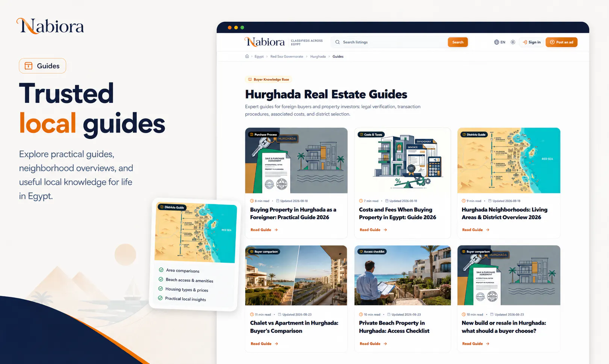Screen dimensions: 609x364
Task: Open Read Guide for Costs and Fees card
Action: pos(373,230)
